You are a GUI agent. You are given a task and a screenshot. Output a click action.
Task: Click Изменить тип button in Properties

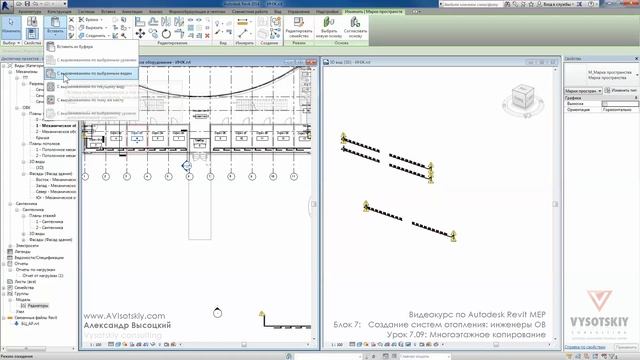pos(621,91)
